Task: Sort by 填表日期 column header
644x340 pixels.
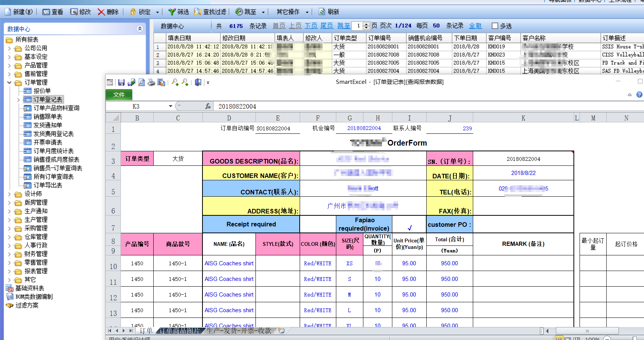Action: coord(193,38)
